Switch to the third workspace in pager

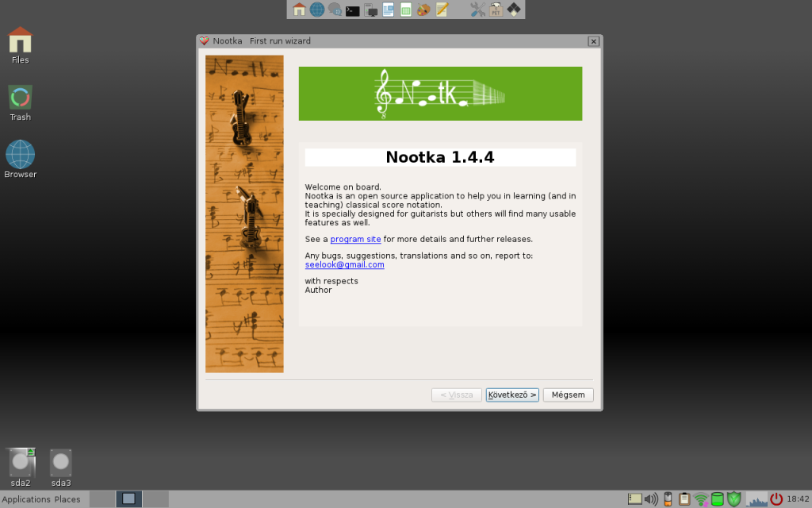[x=155, y=499]
